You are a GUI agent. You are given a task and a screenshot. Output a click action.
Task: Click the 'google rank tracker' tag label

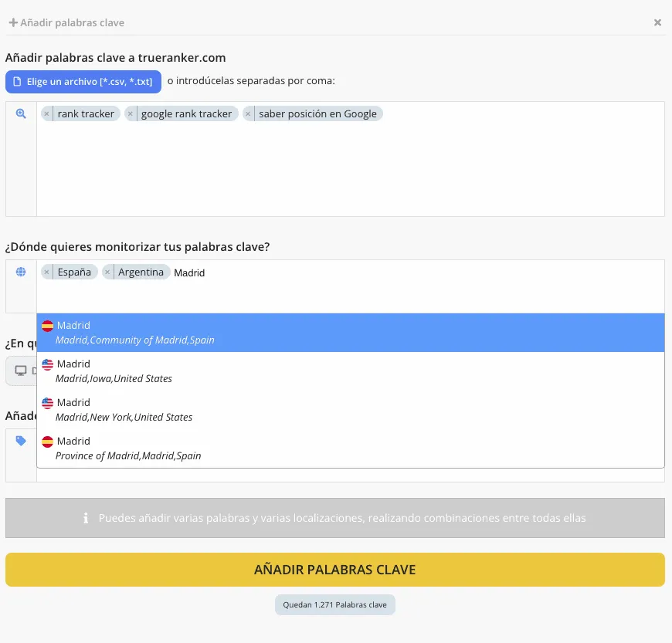pos(186,114)
